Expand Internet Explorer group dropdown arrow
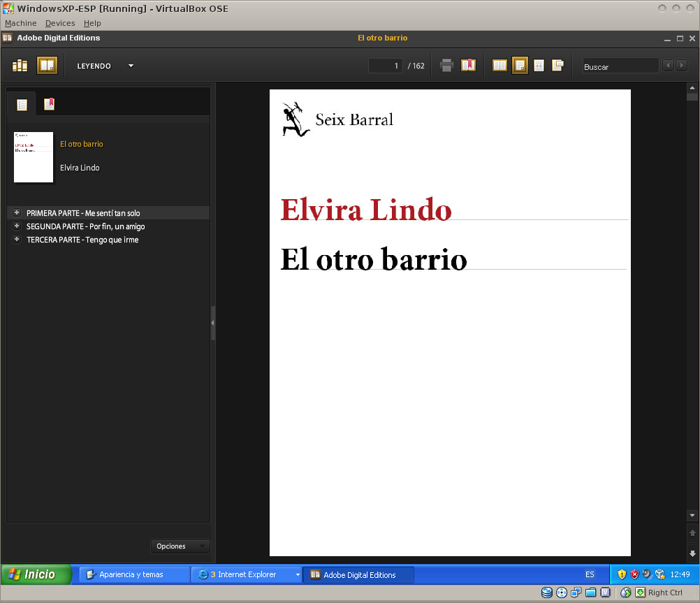 pos(298,574)
